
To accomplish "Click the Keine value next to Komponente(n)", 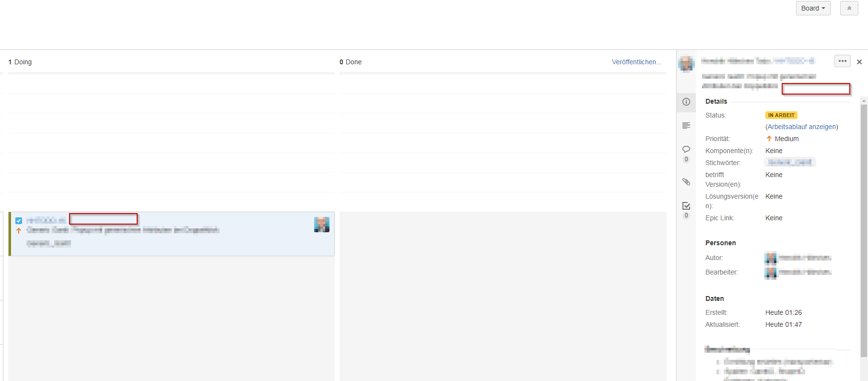I will coord(774,151).
